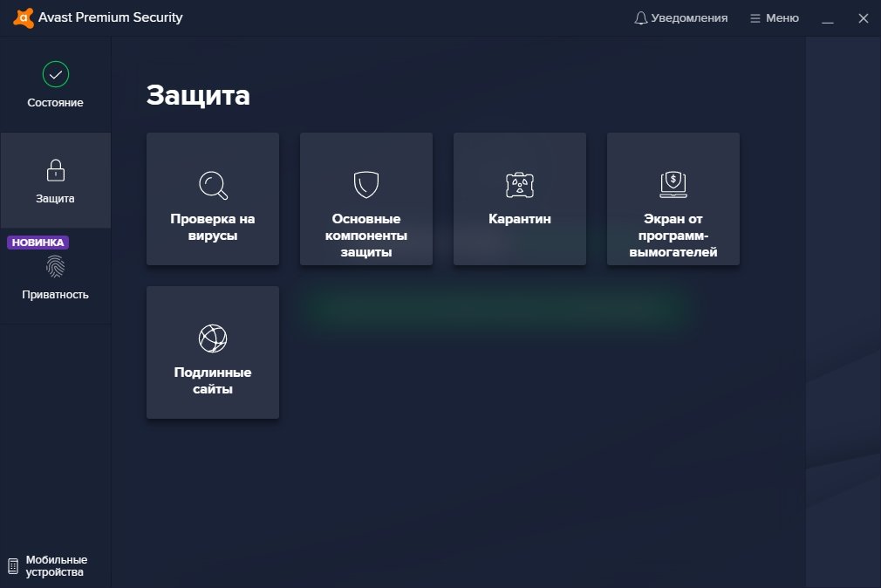Open Мобильные устройства link
Screen dimensions: 881x588
pyautogui.click(x=57, y=566)
